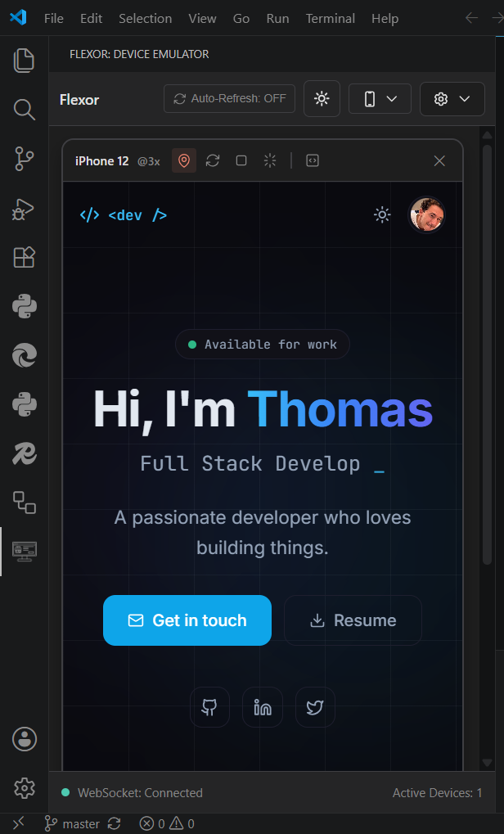504x834 pixels.
Task: Click the brush-stroke R icon in activity bar
Action: click(24, 454)
